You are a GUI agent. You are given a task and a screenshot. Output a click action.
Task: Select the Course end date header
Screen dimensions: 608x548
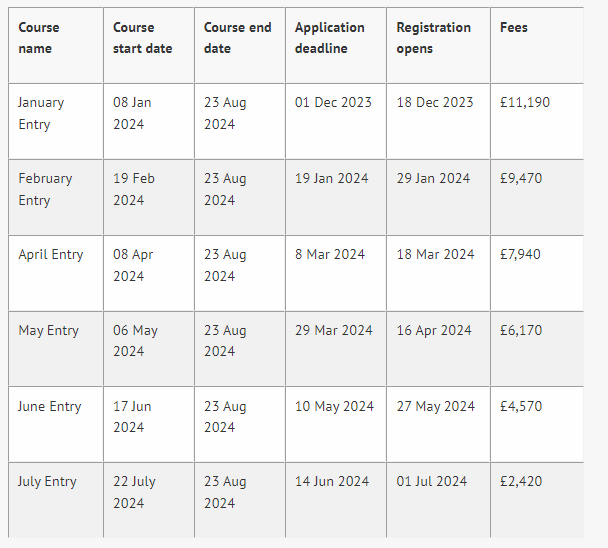click(237, 38)
